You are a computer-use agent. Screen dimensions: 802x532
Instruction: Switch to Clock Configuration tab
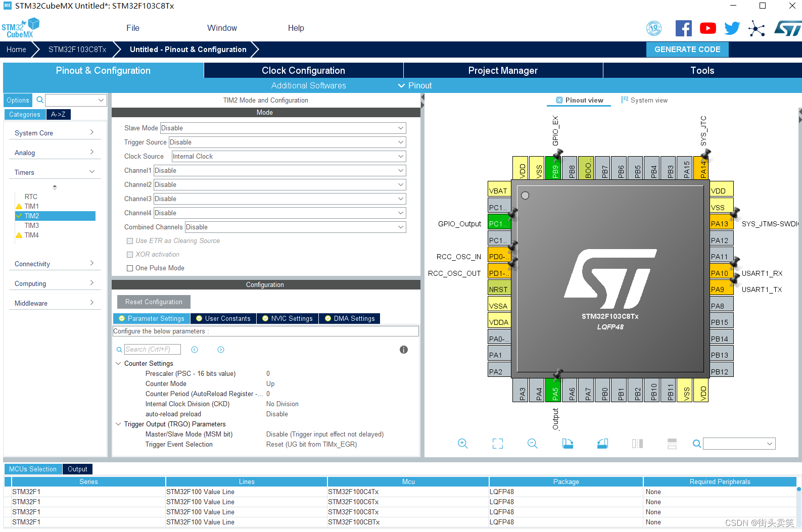[x=303, y=70]
